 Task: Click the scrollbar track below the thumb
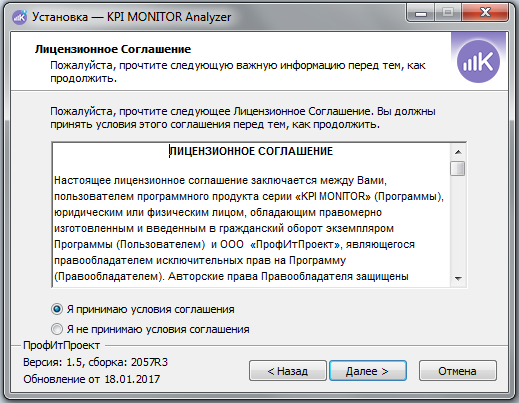click(458, 223)
